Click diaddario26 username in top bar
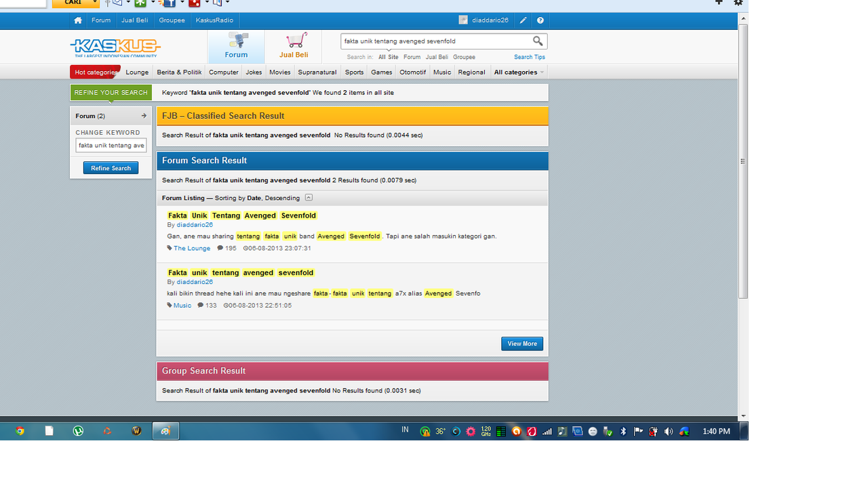 (490, 20)
